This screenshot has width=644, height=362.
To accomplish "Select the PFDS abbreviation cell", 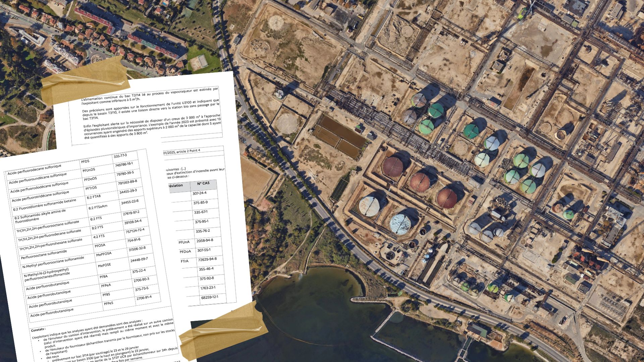I will [85, 161].
